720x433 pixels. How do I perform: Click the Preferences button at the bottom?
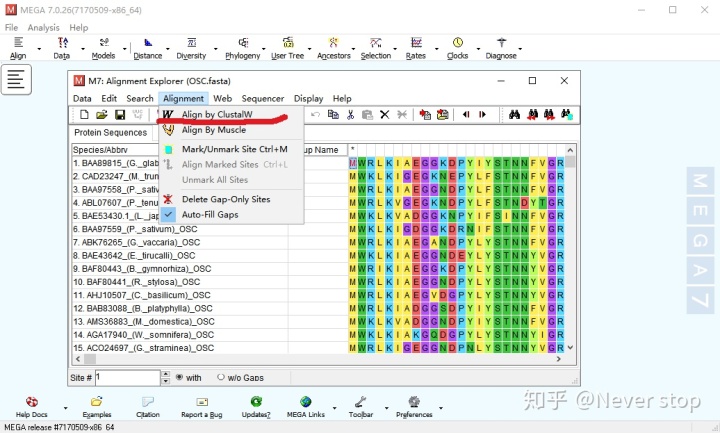tap(414, 406)
